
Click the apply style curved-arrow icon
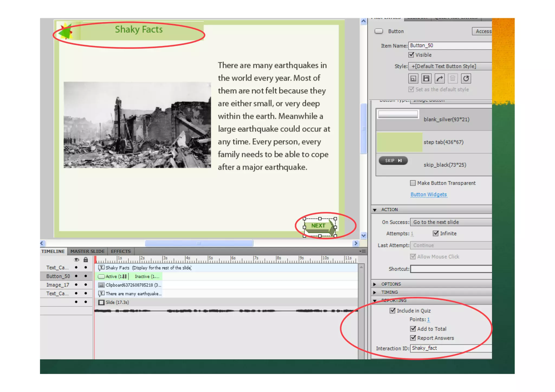439,79
